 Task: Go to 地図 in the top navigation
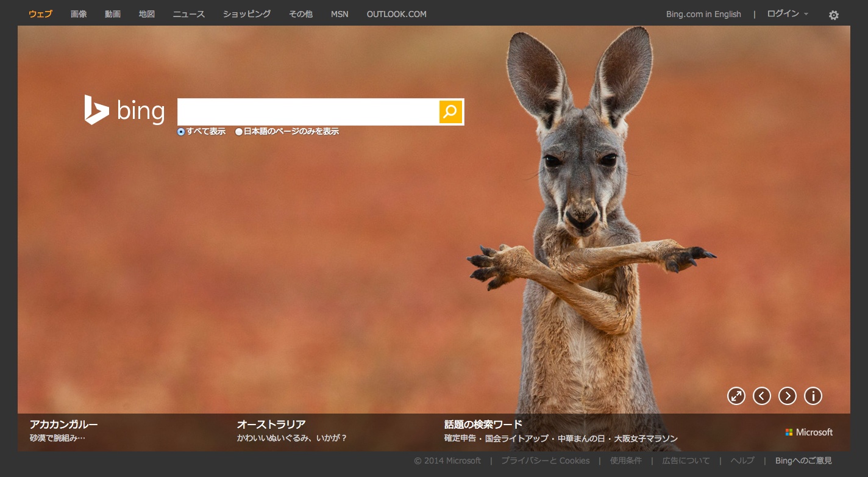click(x=147, y=14)
